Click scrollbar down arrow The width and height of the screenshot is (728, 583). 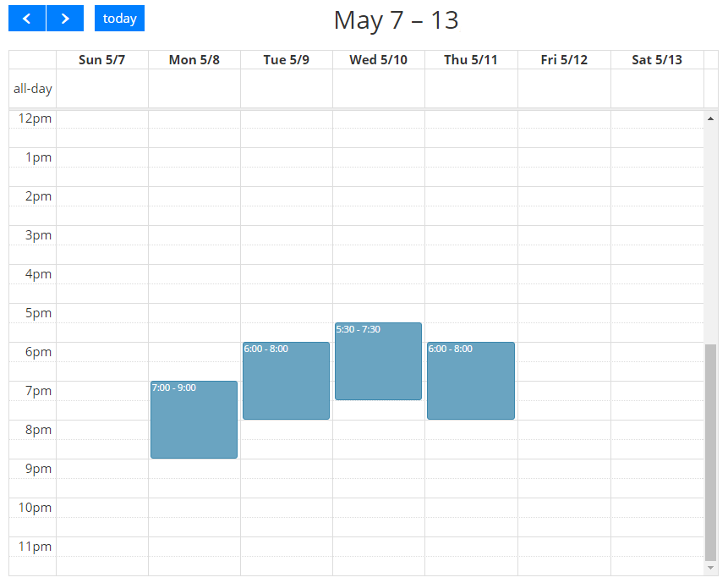click(710, 568)
